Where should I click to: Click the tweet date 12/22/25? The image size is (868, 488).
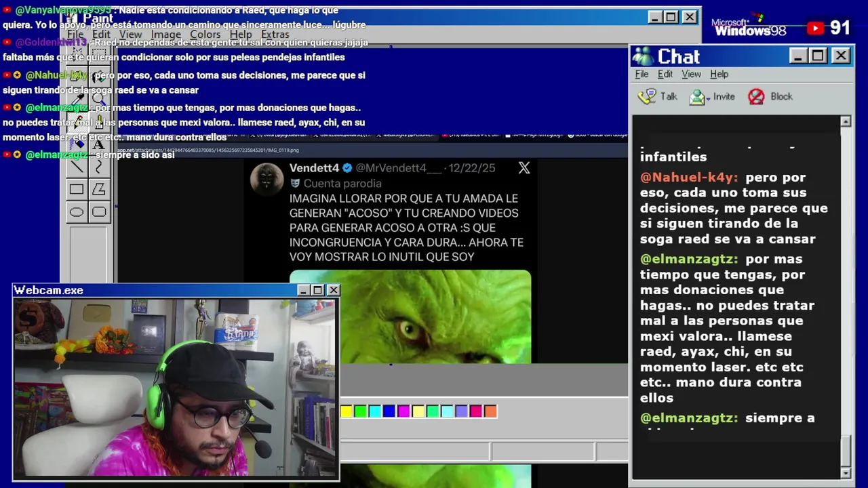pyautogui.click(x=472, y=168)
